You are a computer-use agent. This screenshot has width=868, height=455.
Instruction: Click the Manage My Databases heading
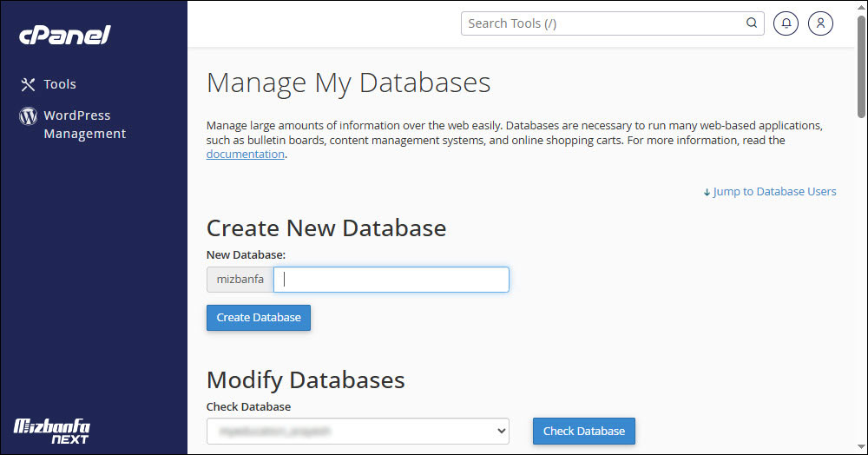348,82
